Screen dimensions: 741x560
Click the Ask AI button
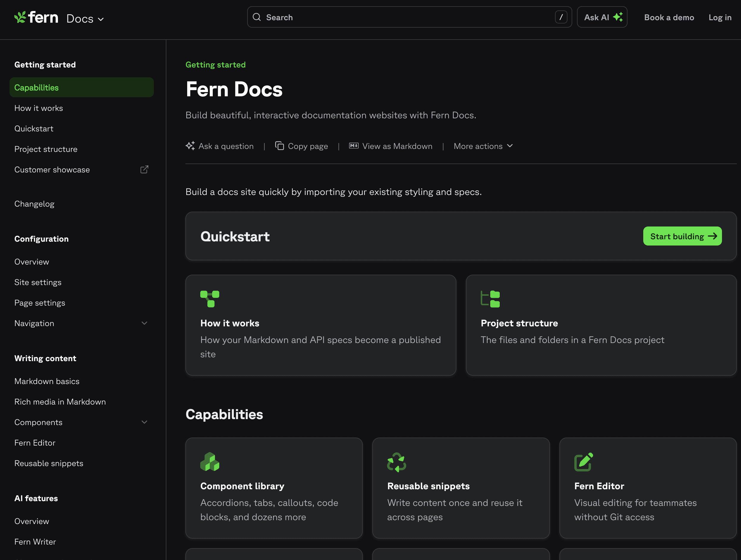tap(602, 17)
